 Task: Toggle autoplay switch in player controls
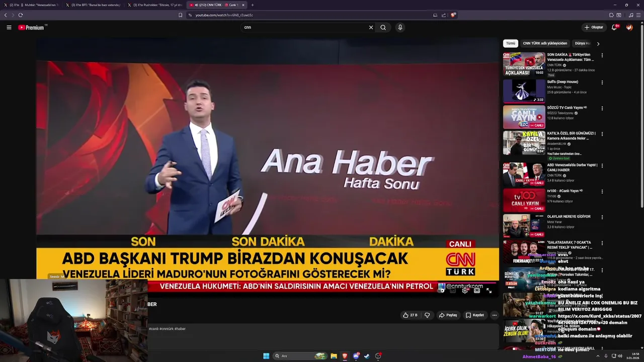click(442, 291)
